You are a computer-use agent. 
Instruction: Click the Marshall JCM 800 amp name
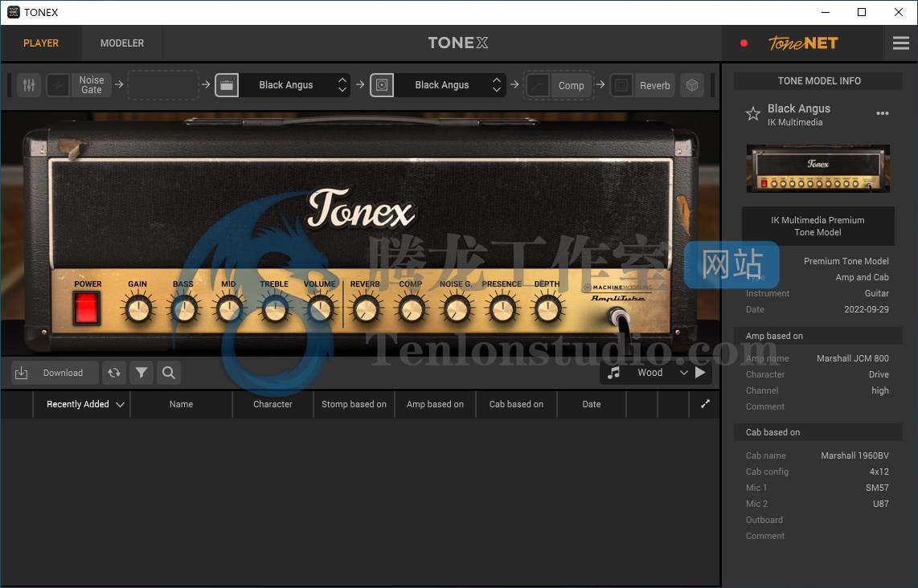pyautogui.click(x=852, y=358)
